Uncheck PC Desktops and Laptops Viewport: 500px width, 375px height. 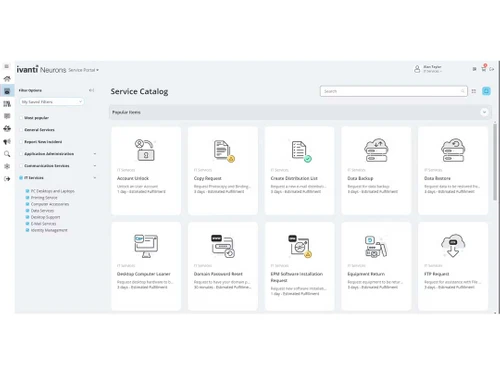[x=28, y=191]
